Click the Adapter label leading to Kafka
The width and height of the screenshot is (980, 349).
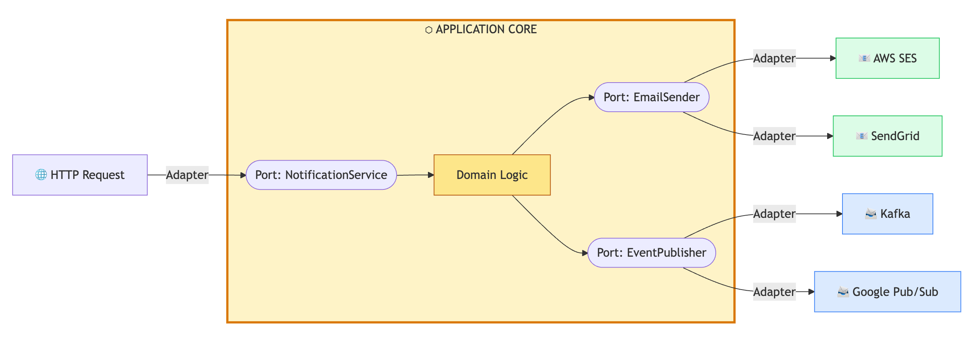point(774,214)
